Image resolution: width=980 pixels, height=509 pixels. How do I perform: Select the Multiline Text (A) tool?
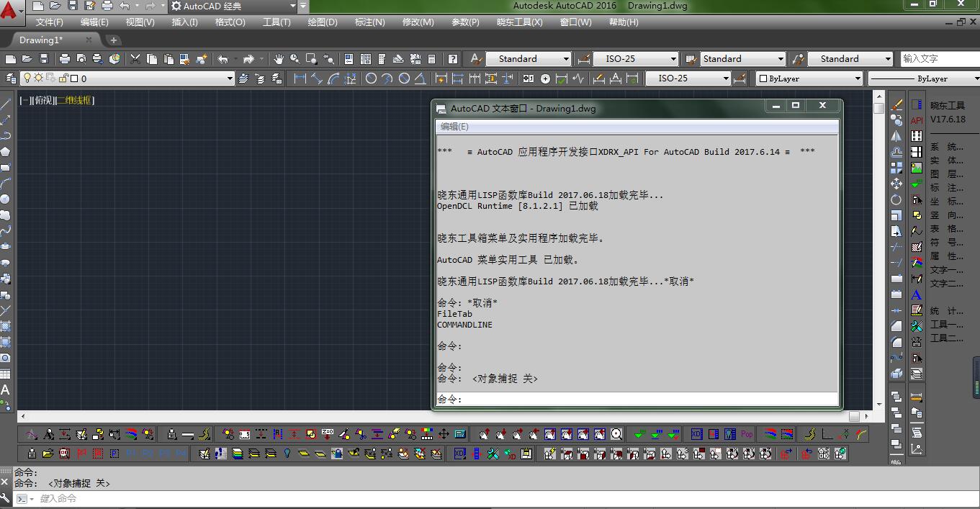click(5, 389)
